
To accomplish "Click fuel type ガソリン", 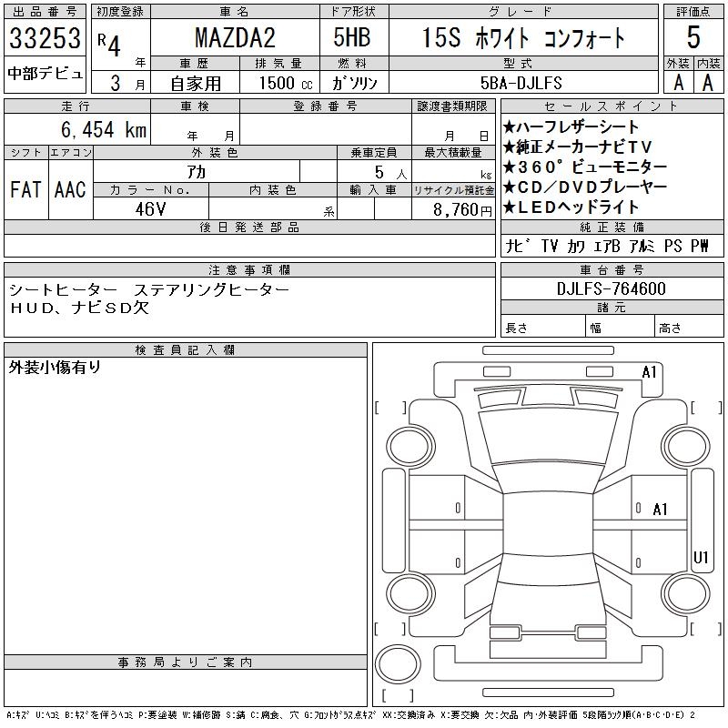I will point(354,83).
